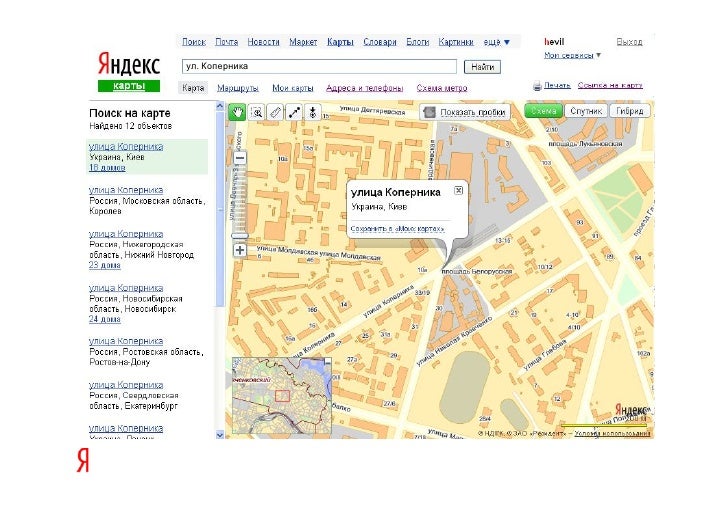Open the Маркет service link

[x=303, y=42]
